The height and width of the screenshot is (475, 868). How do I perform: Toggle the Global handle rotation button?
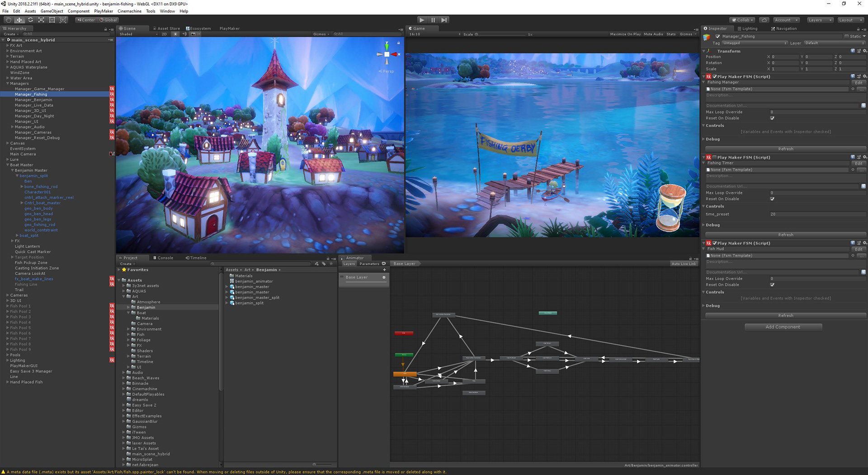(108, 20)
